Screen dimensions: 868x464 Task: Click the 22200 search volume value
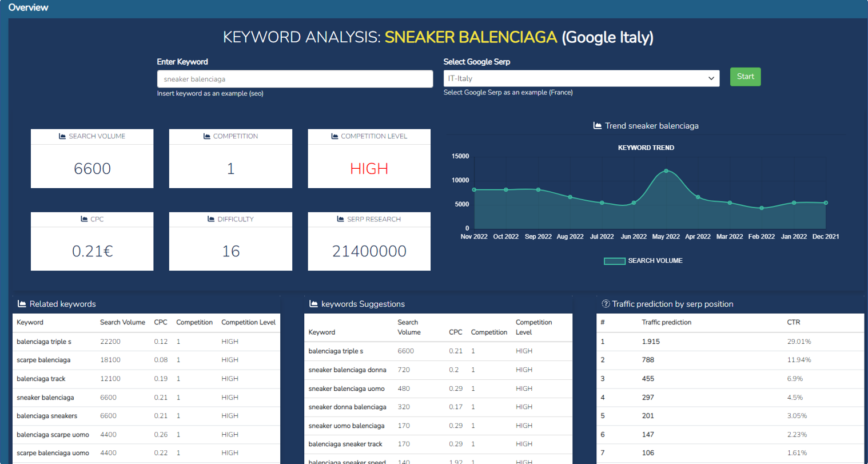110,342
